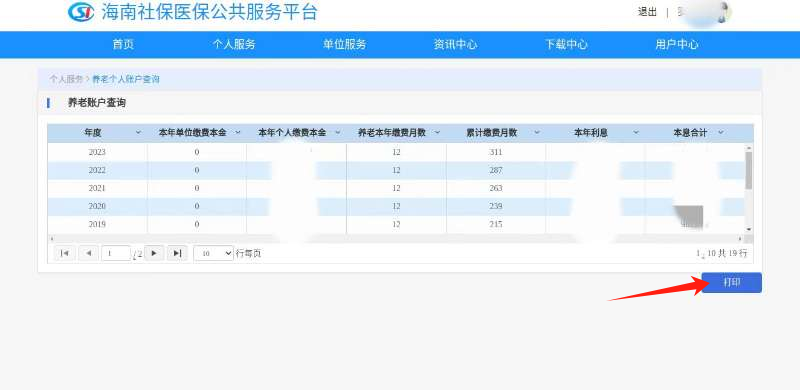Jump to last page of table

tap(177, 253)
